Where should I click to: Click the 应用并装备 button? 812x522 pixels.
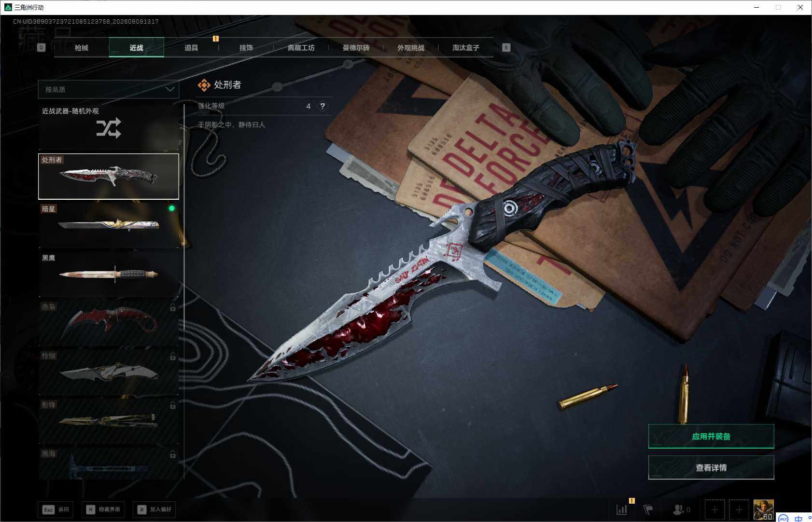[711, 436]
